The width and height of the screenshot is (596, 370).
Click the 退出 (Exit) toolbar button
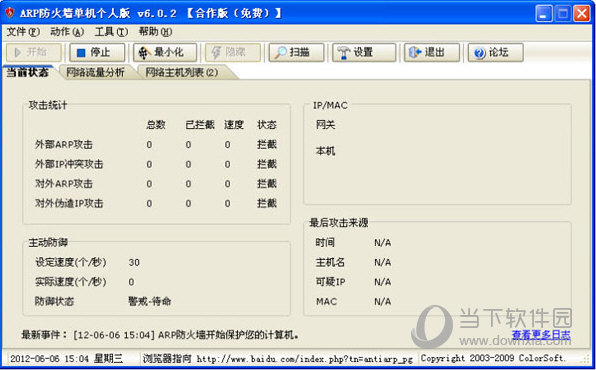(x=432, y=52)
